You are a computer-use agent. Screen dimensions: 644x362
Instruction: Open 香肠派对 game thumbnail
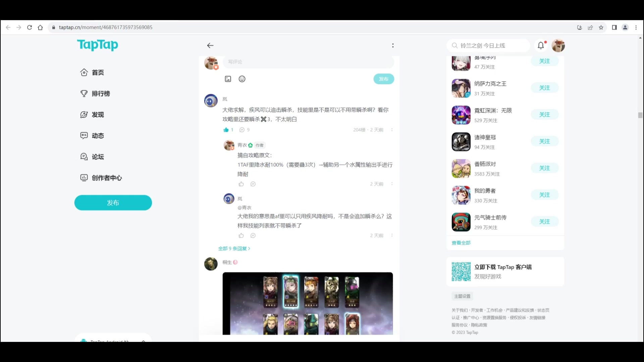[461, 169]
